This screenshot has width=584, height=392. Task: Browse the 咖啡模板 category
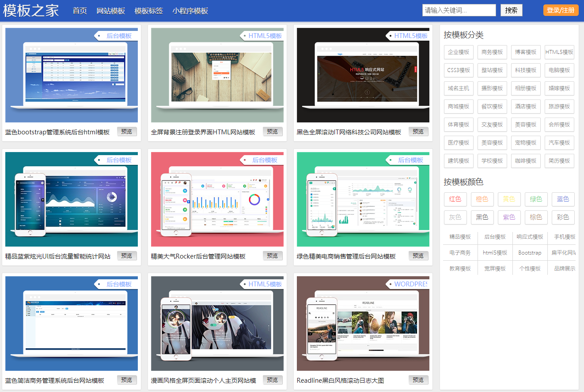pyautogui.click(x=526, y=160)
